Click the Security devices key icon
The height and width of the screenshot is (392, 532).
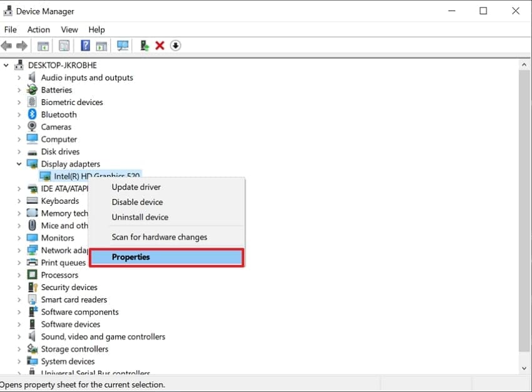pos(33,288)
